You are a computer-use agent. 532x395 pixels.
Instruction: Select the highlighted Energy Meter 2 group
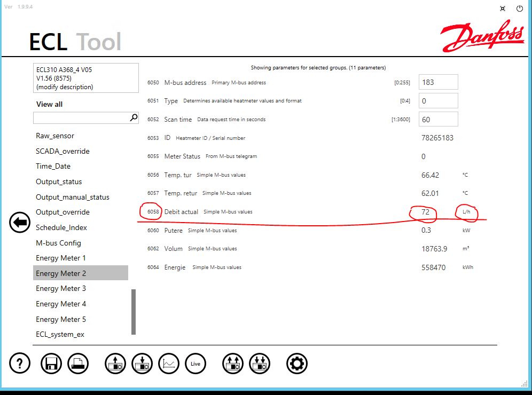click(81, 273)
